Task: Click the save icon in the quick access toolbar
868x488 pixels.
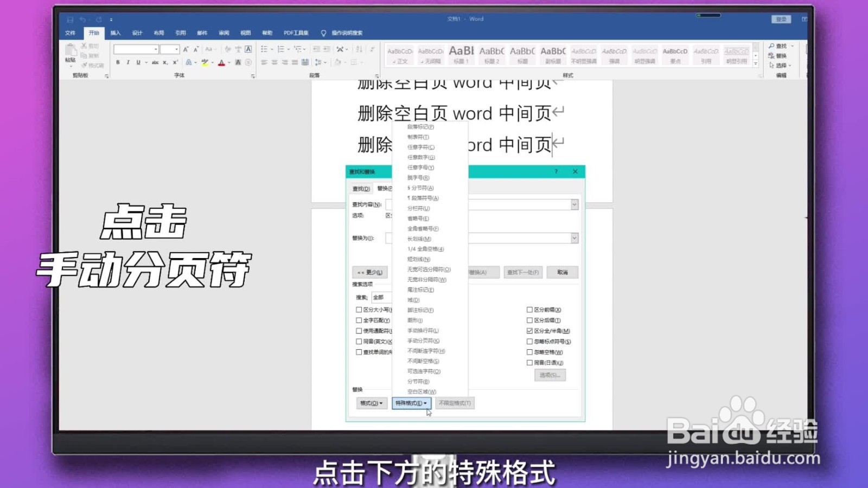Action: pos(70,20)
